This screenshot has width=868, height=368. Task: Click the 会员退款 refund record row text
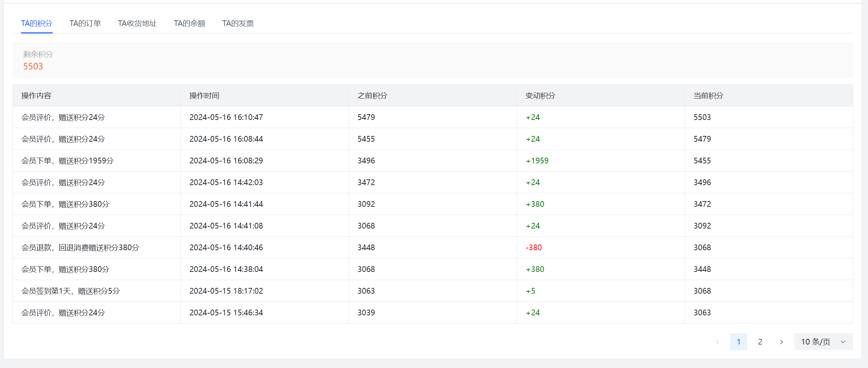[x=80, y=247]
